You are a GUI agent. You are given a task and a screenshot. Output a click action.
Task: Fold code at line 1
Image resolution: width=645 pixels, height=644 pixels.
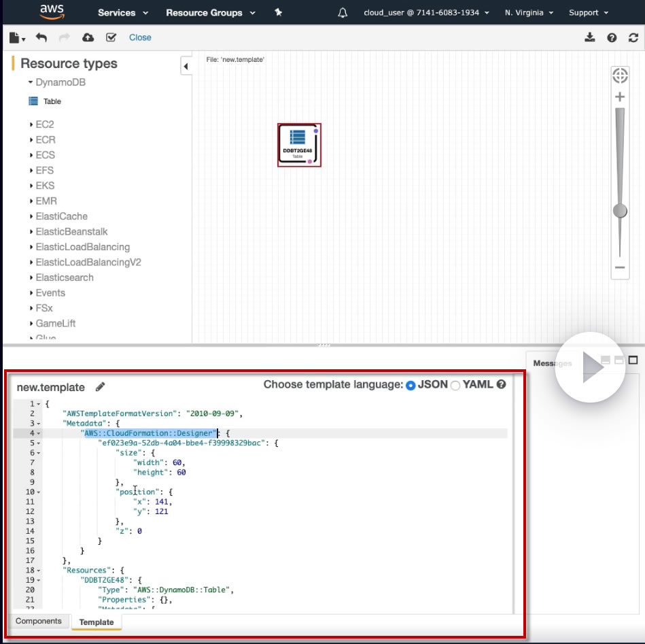[39, 404]
